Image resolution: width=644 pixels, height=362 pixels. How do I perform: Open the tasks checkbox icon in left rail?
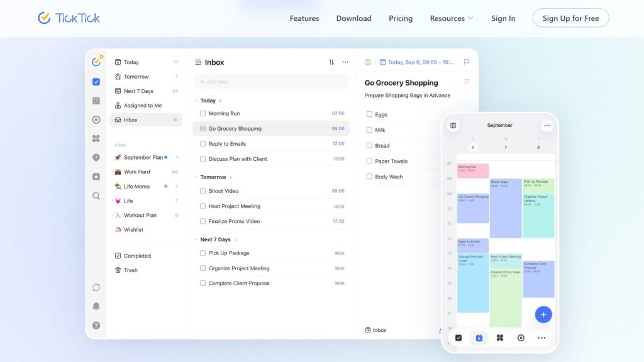(96, 82)
